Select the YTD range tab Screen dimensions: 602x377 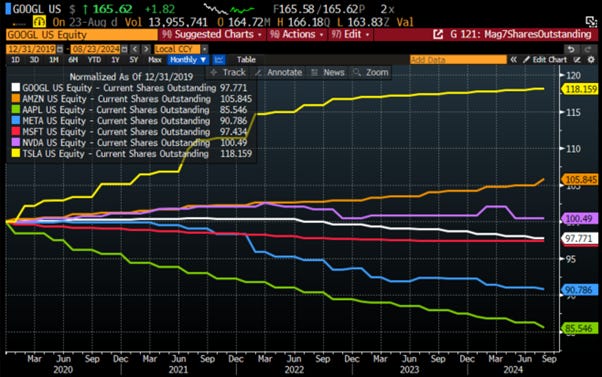click(x=94, y=60)
